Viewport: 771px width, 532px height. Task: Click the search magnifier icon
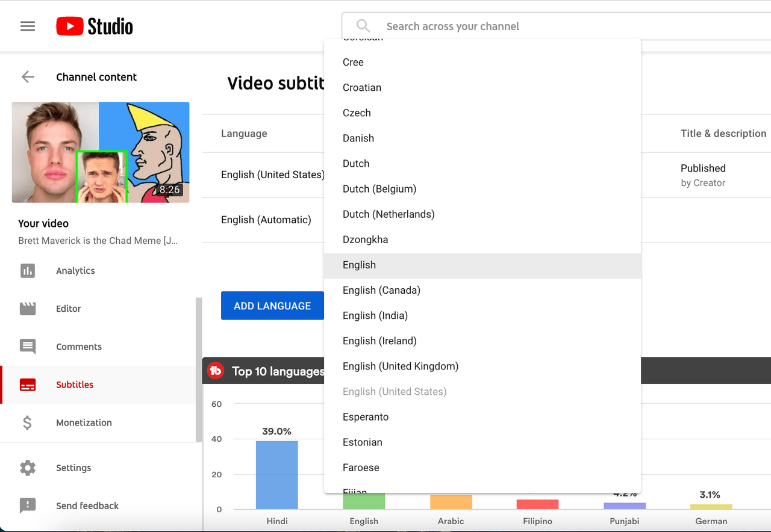[363, 25]
